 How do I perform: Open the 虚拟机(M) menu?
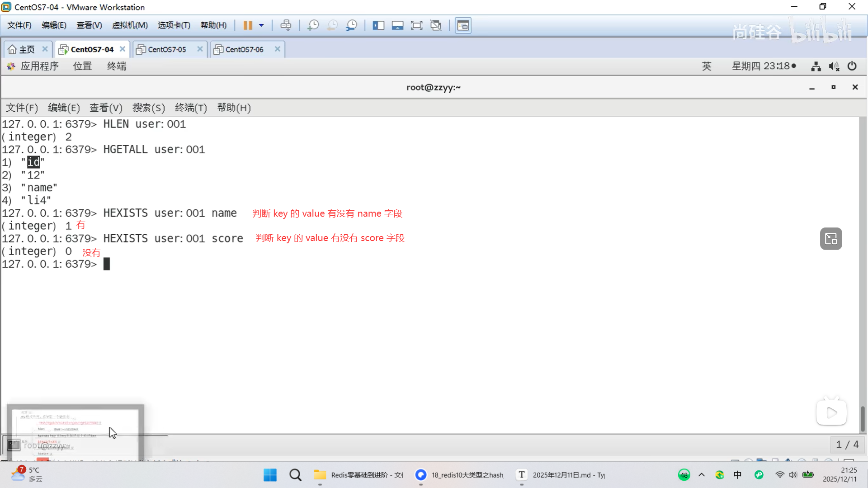tap(130, 25)
